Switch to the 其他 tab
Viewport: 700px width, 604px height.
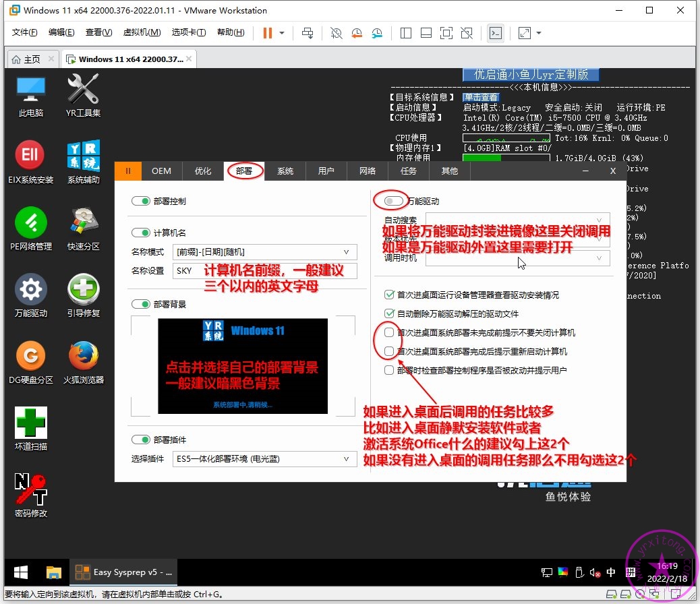(x=450, y=171)
